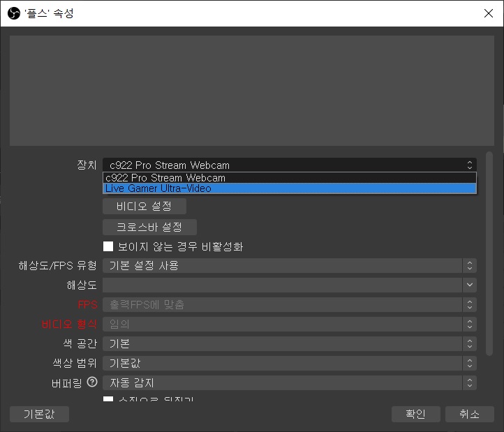Click the vertical scrollbar of properties

489,253
